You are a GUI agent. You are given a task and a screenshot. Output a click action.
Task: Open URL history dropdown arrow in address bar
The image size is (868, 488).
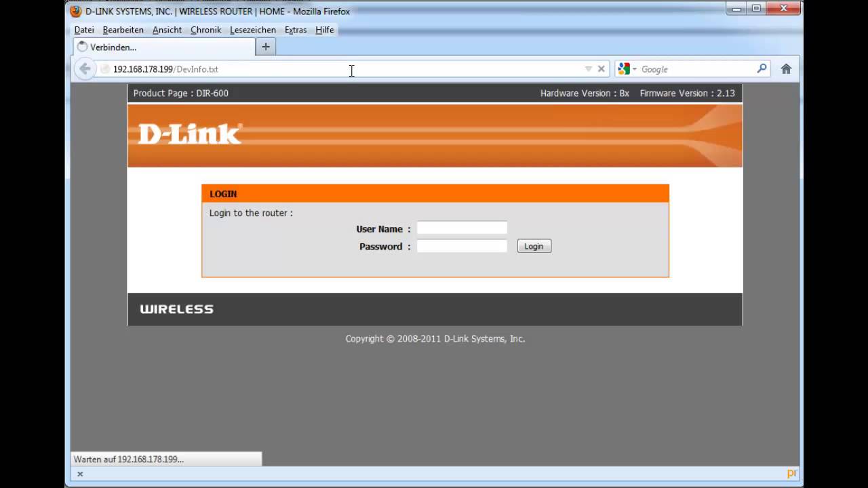pyautogui.click(x=588, y=68)
